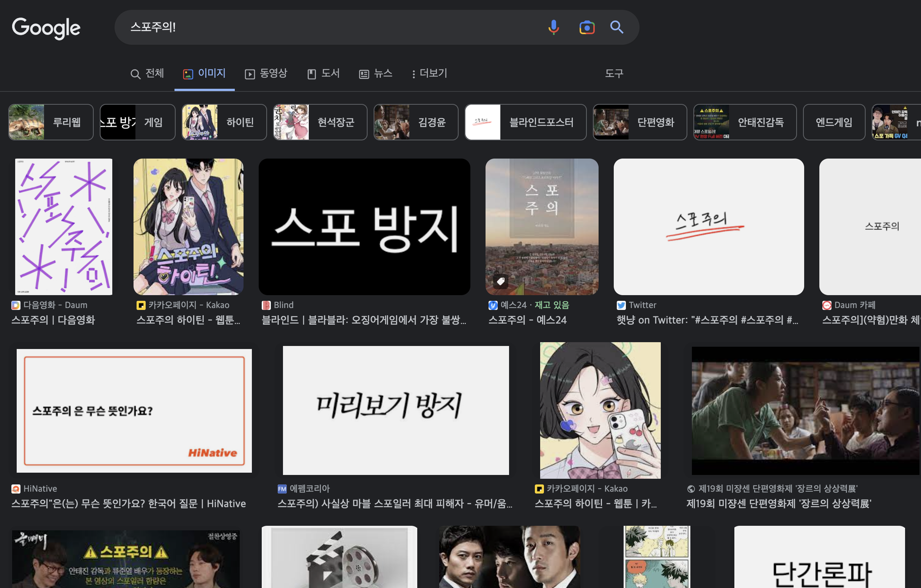Switch to the 동영상 videos tab
921x588 pixels.
pyautogui.click(x=266, y=74)
